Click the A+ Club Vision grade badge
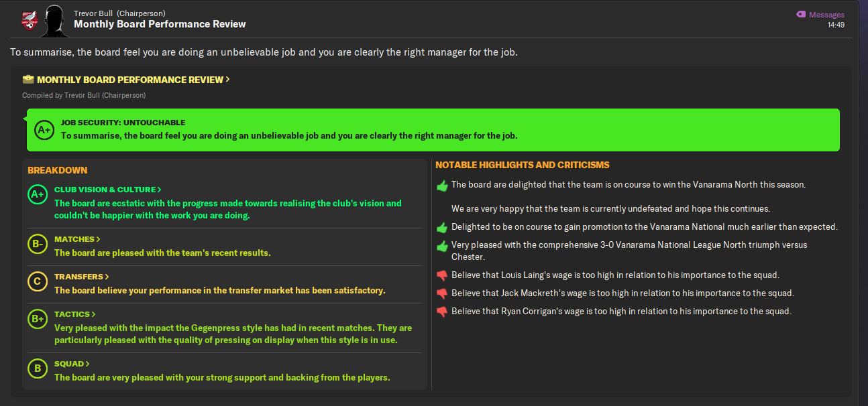The height and width of the screenshot is (406, 868). point(38,195)
